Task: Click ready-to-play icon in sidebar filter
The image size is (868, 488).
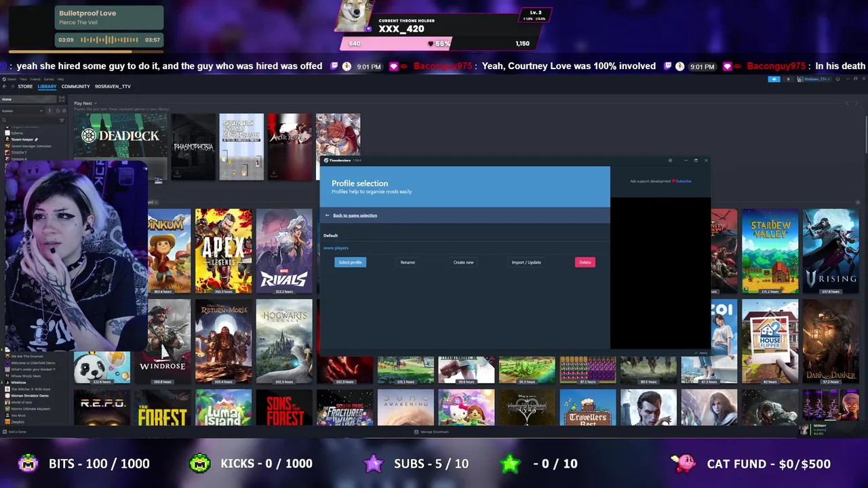Action: [x=64, y=111]
